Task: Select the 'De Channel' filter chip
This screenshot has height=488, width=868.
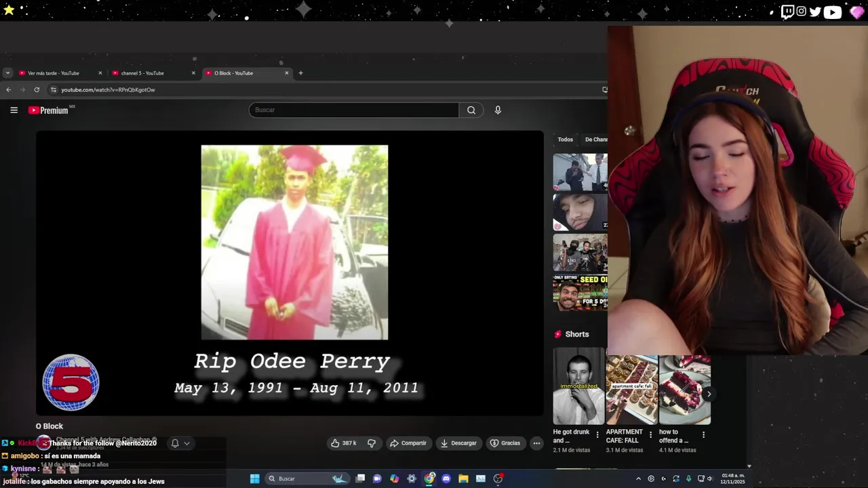Action: point(596,140)
